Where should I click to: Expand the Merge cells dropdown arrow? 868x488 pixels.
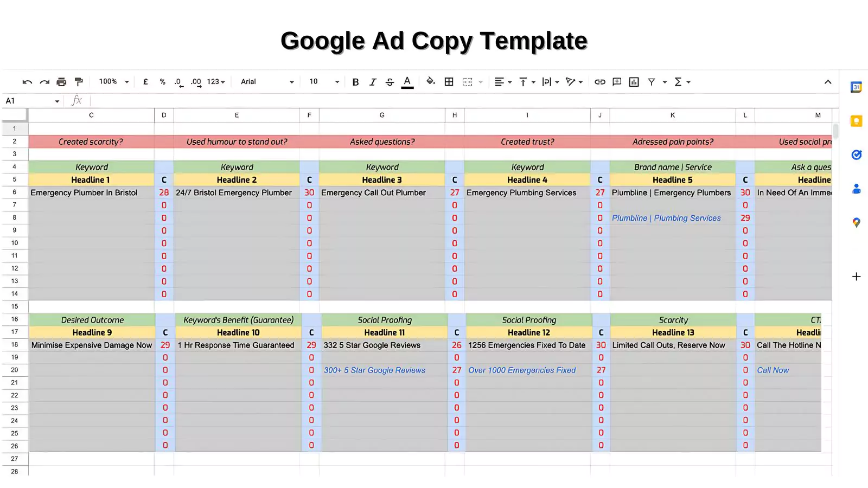tap(481, 82)
